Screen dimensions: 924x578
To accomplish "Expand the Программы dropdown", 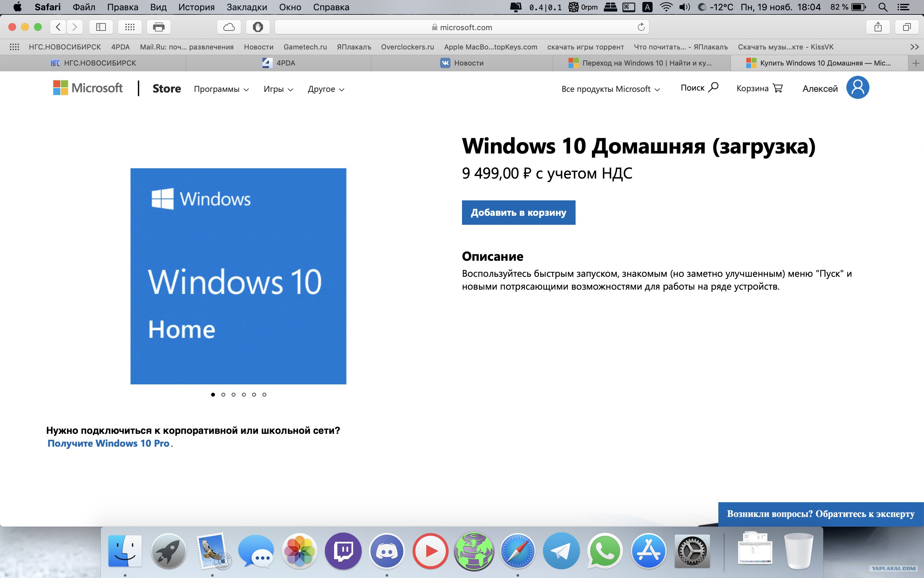I will 221,89.
